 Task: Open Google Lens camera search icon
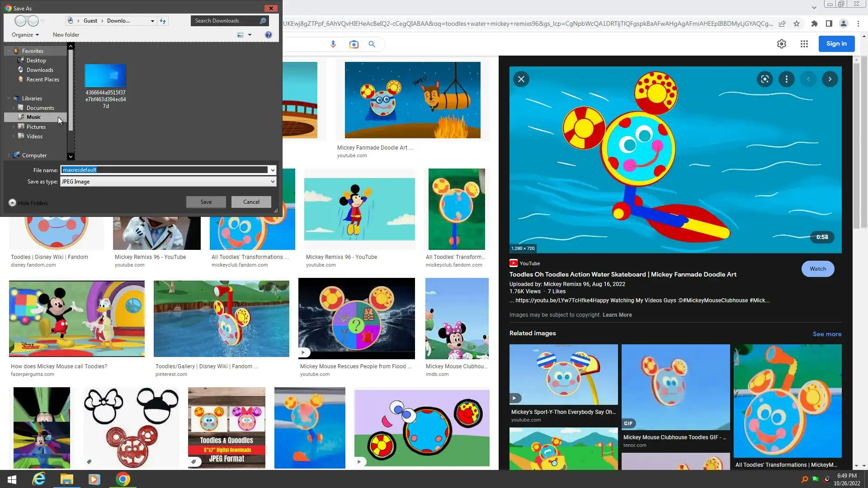tap(354, 44)
